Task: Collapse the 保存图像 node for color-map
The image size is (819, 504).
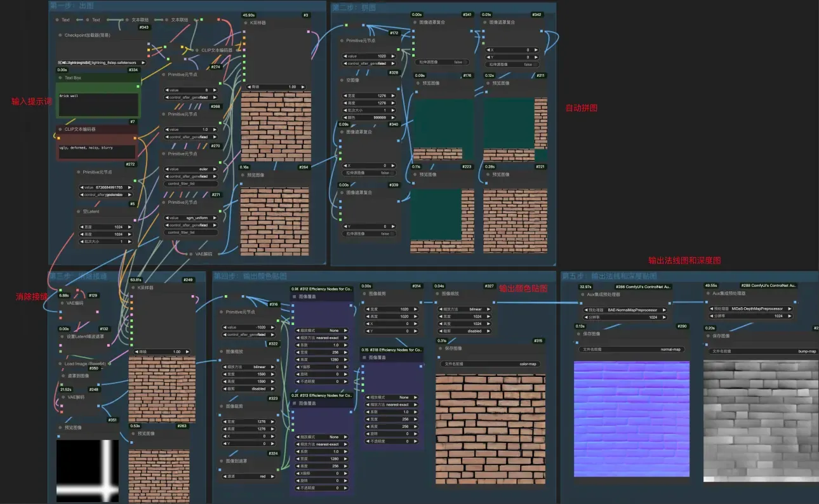Action: [440, 348]
